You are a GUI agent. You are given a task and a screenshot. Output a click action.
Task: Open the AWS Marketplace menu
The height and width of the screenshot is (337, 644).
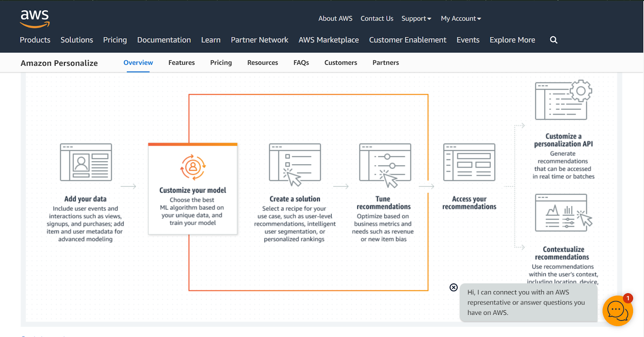coord(329,40)
